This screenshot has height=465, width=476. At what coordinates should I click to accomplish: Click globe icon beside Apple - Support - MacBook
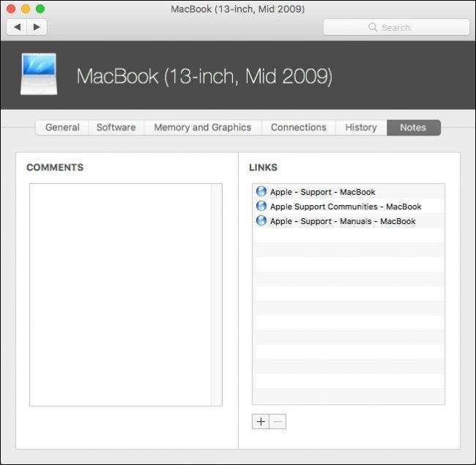pos(261,191)
